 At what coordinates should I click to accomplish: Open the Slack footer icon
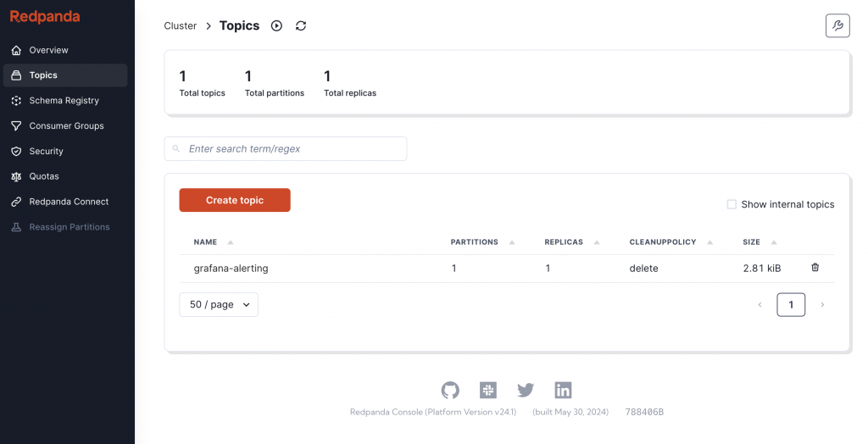(487, 390)
